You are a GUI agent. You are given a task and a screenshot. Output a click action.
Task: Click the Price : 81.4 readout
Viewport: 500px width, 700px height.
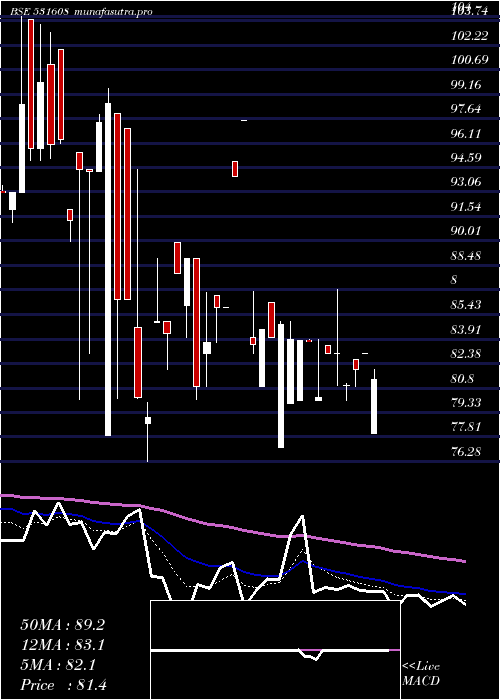point(63,685)
